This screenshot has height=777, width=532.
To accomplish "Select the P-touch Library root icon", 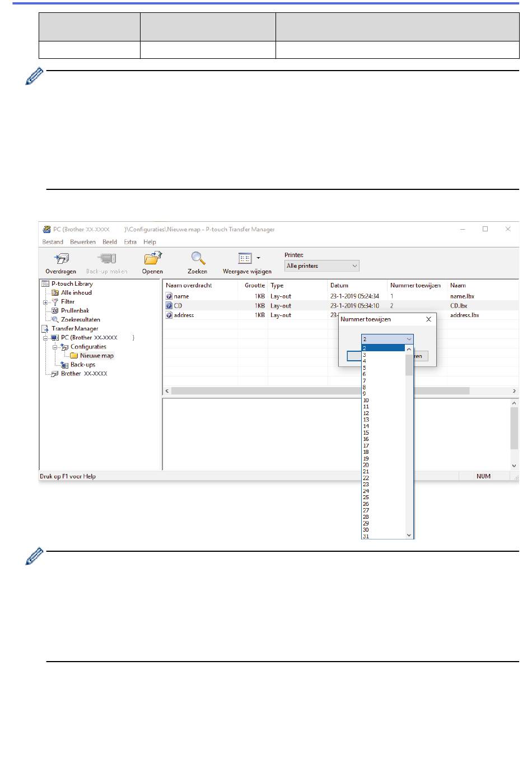I will [46, 284].
